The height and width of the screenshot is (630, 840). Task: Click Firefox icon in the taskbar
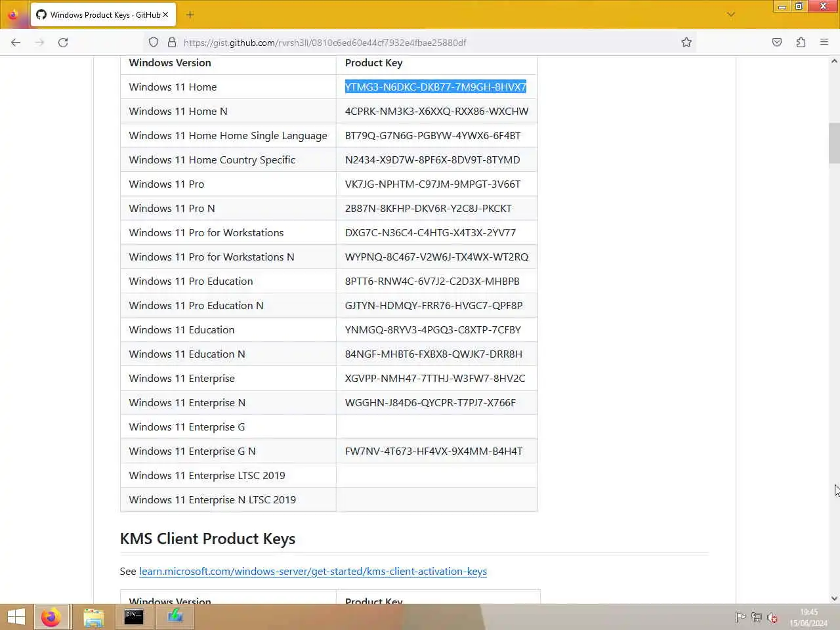[x=51, y=617]
